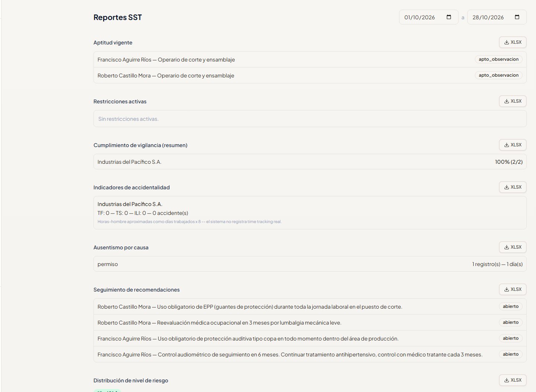Select Francisco Aguirre Ríos aptitud row
This screenshot has height=392, width=536.
(310, 59)
